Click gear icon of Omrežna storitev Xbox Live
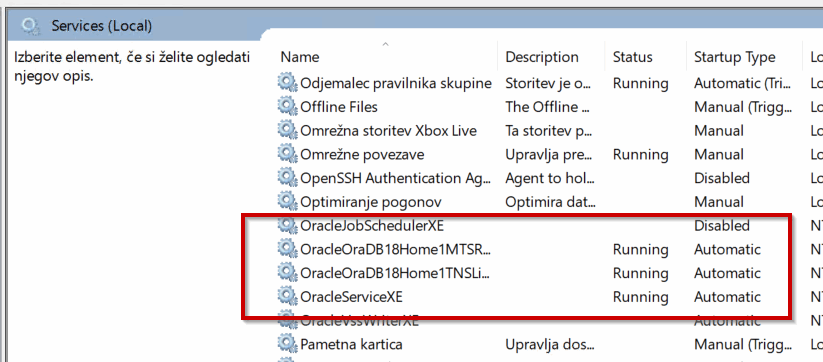 287,130
